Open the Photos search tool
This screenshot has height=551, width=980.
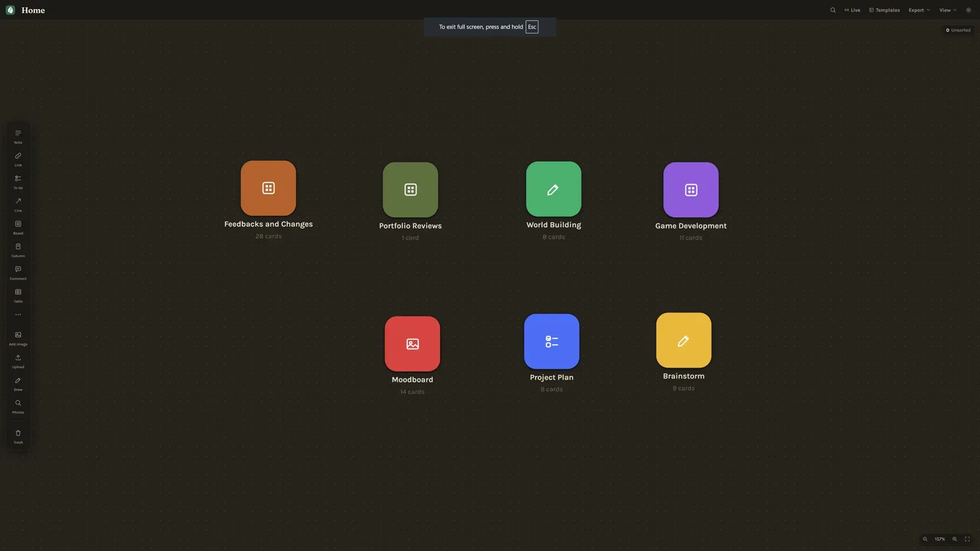click(x=18, y=406)
